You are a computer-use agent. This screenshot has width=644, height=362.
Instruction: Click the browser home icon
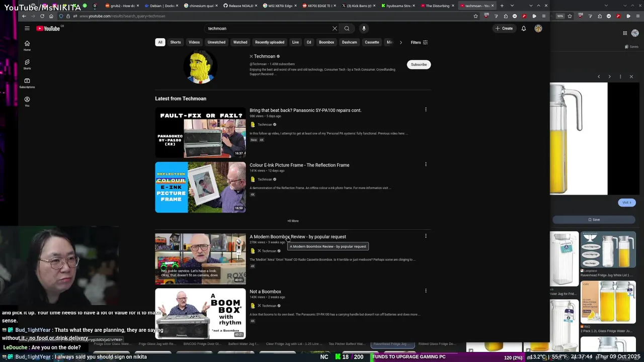pos(51,16)
